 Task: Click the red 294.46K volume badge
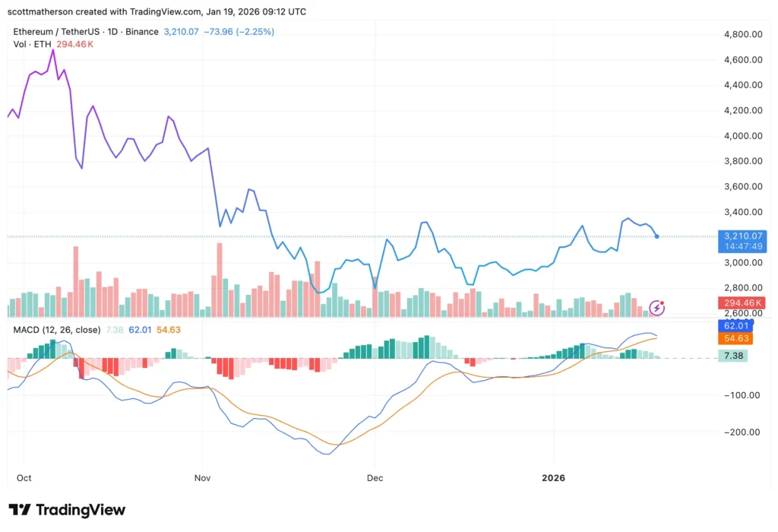742,302
